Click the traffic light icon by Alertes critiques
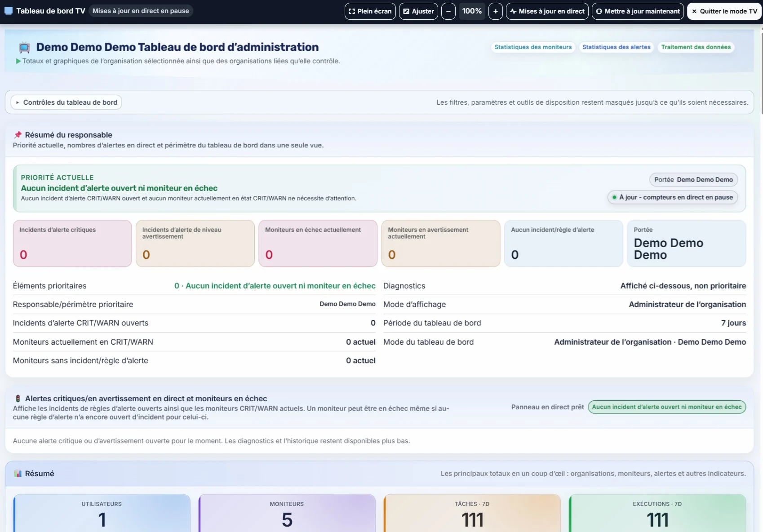The image size is (763, 532). (x=18, y=399)
